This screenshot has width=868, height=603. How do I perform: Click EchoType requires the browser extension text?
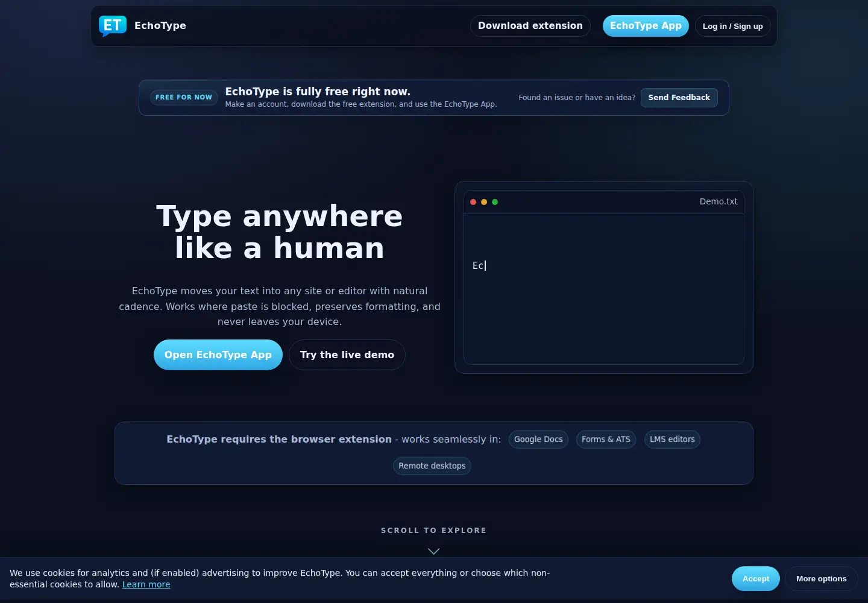click(x=279, y=439)
